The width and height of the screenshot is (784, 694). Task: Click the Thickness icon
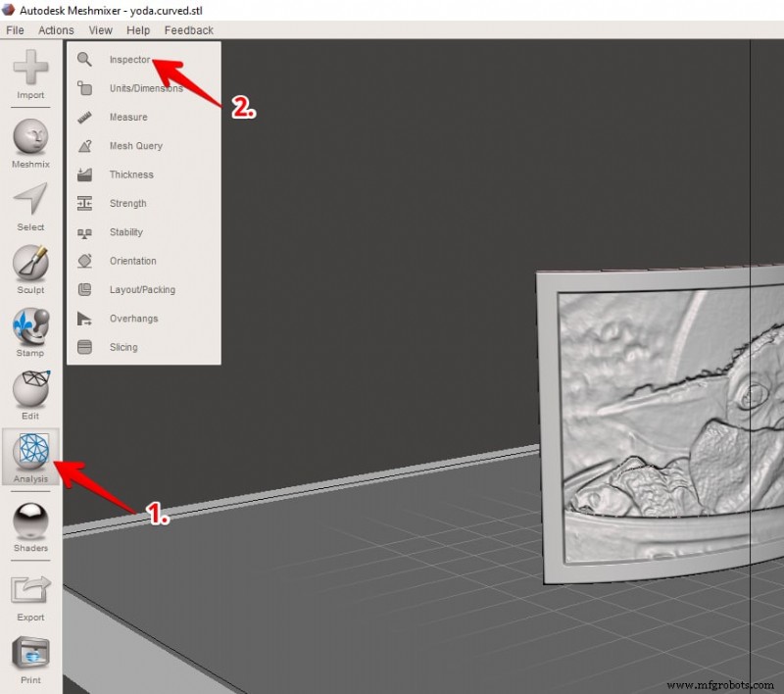(84, 174)
